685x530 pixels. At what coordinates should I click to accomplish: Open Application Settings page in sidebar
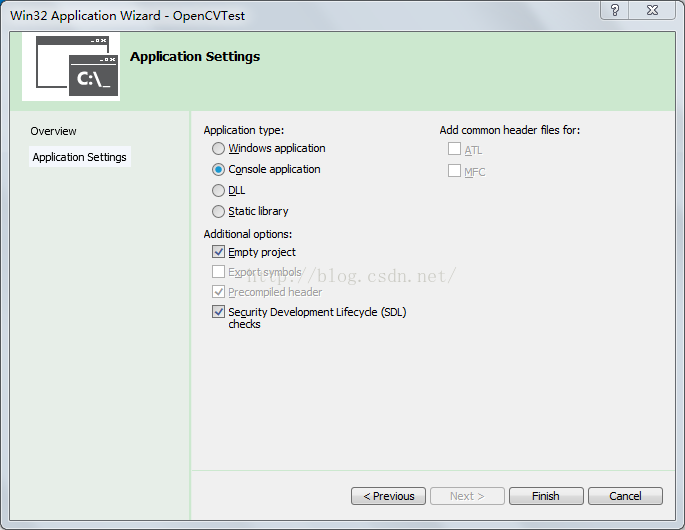click(80, 157)
